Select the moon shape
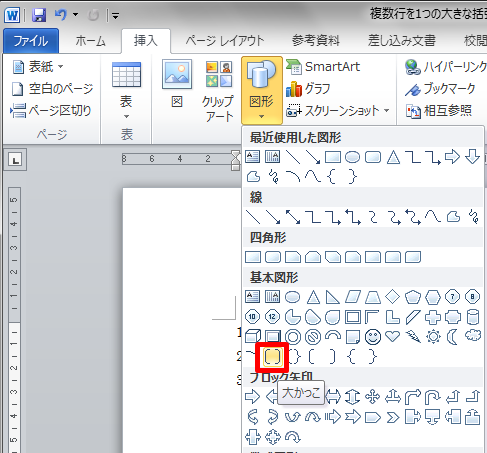Viewport: 487px width, 453px height. click(x=452, y=337)
